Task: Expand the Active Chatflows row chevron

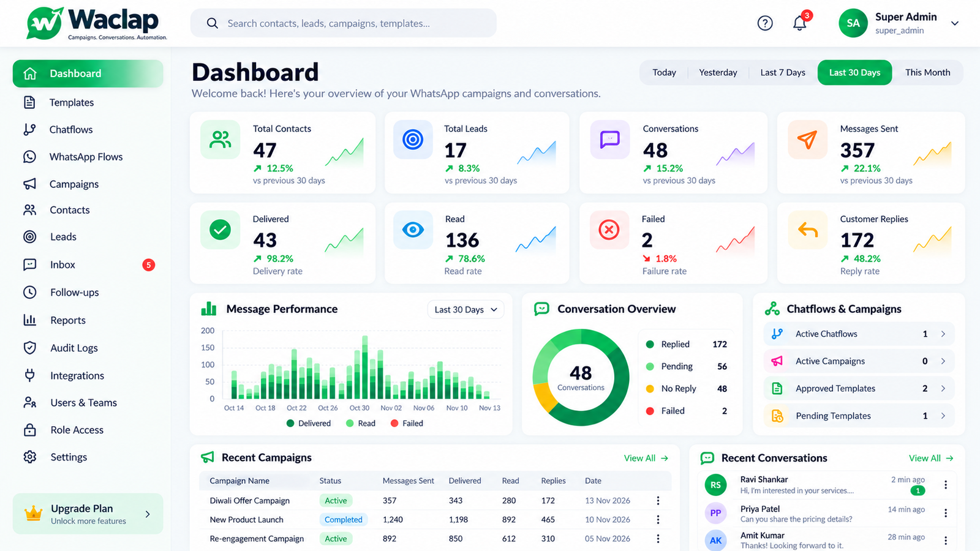Action: pos(943,334)
